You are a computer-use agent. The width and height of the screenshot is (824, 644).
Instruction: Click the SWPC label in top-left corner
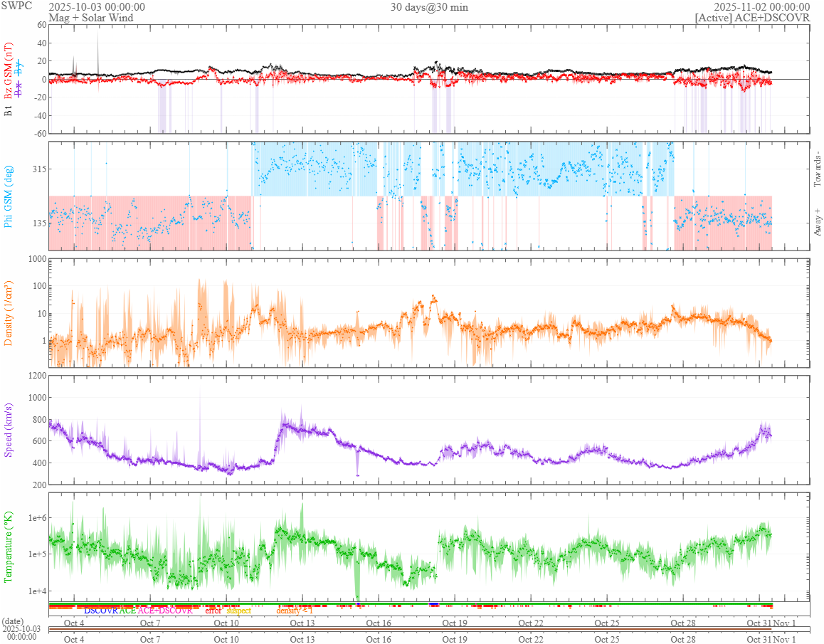tap(16, 6)
